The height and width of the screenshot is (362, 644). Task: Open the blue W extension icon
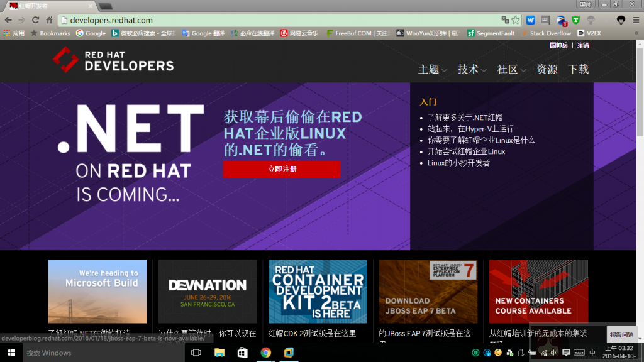pyautogui.click(x=530, y=19)
